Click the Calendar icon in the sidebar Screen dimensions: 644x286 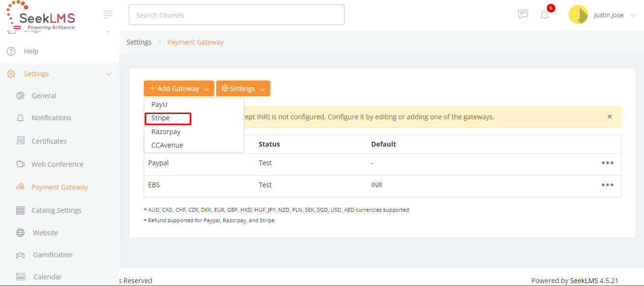click(21, 277)
